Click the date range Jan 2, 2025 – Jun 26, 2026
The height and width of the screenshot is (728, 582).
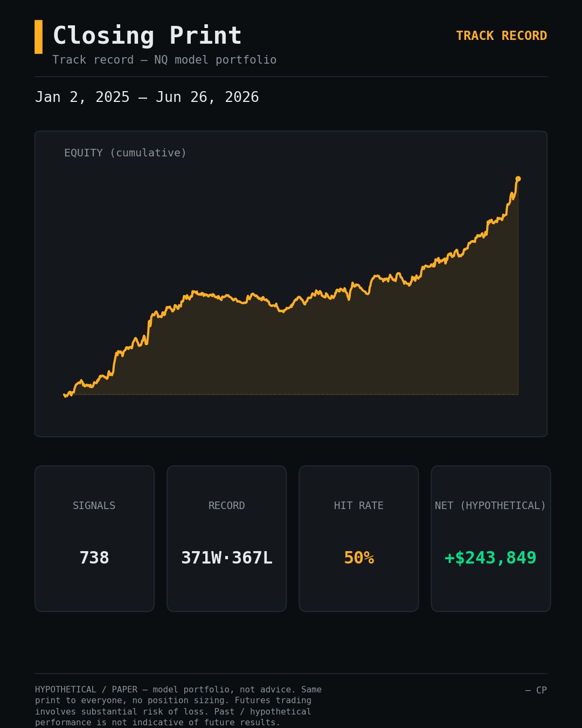coord(147,98)
